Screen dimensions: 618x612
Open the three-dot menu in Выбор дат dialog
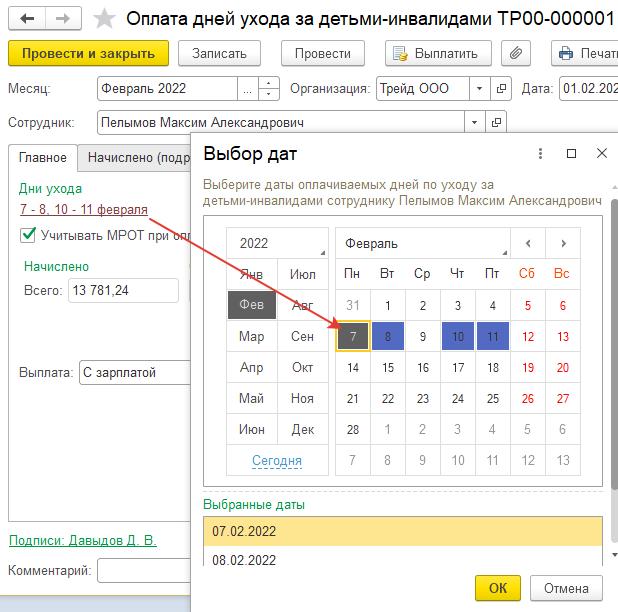[x=540, y=153]
